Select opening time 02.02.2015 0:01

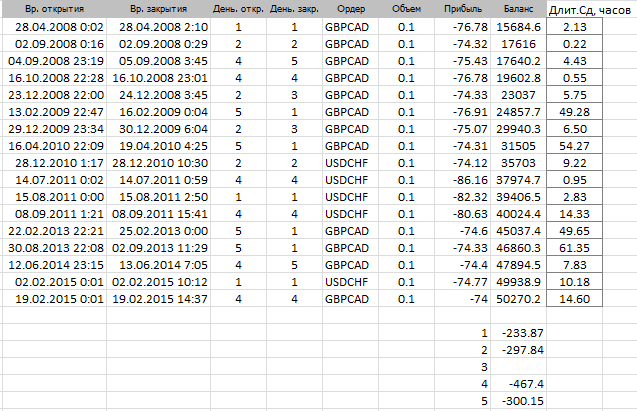[x=54, y=282]
